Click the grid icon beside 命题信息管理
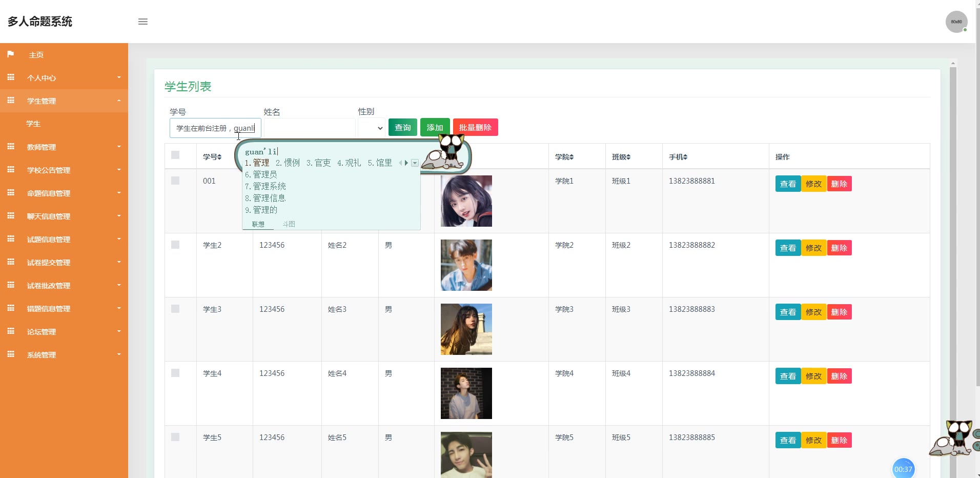 [11, 192]
